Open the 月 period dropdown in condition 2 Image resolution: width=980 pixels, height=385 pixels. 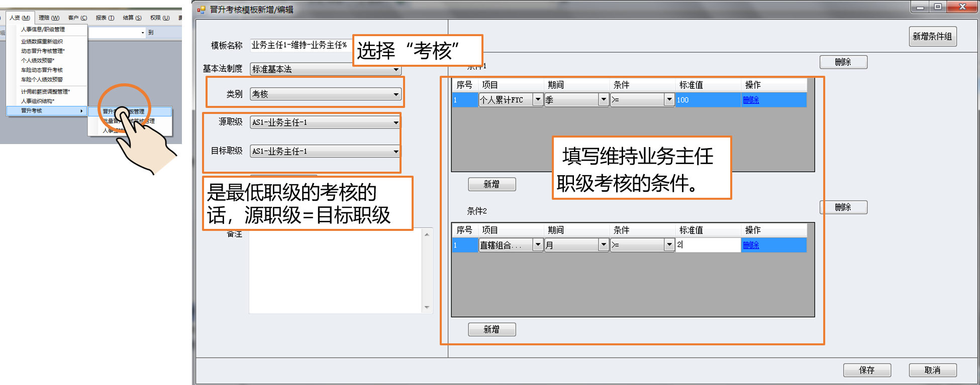coord(604,245)
